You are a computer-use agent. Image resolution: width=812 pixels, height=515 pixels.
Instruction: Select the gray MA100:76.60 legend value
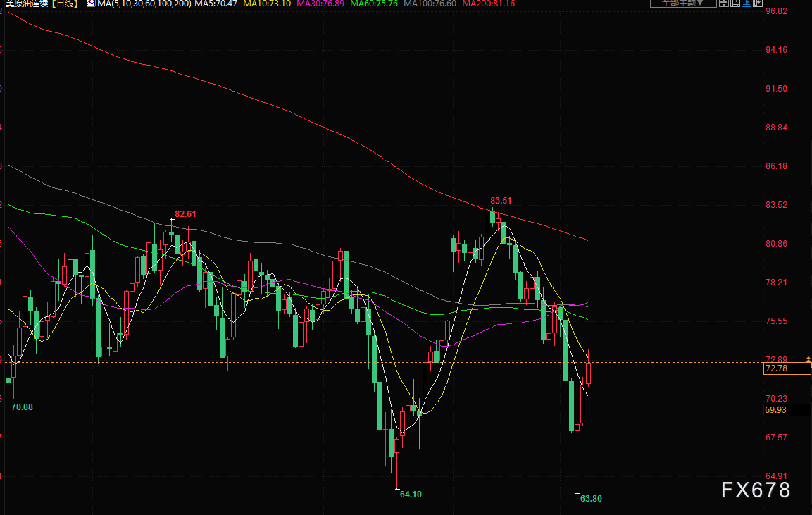[430, 3]
